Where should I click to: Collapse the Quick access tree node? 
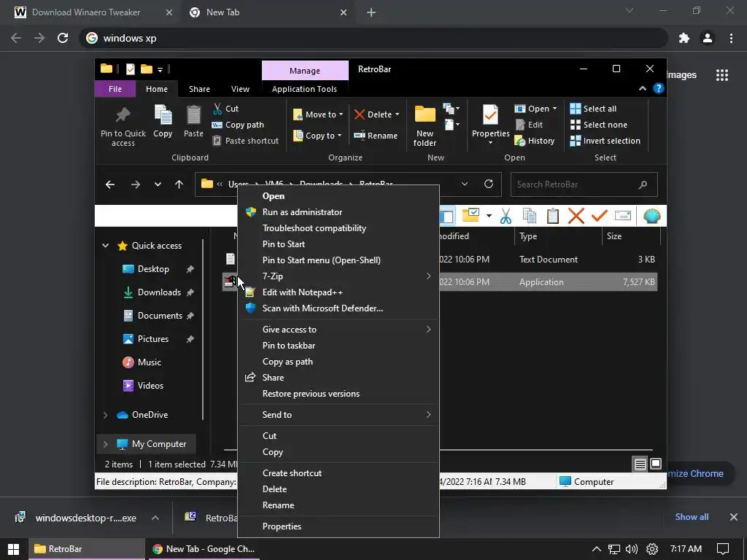click(105, 246)
